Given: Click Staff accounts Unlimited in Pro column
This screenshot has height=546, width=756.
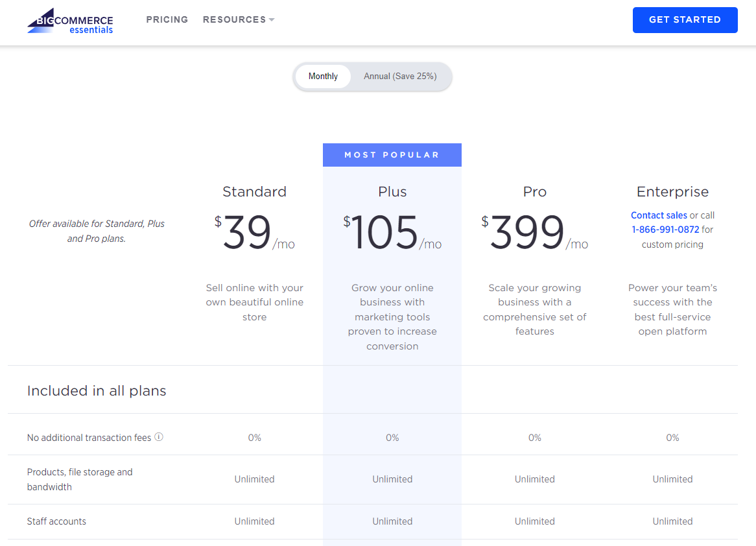Looking at the screenshot, I should click(x=535, y=521).
